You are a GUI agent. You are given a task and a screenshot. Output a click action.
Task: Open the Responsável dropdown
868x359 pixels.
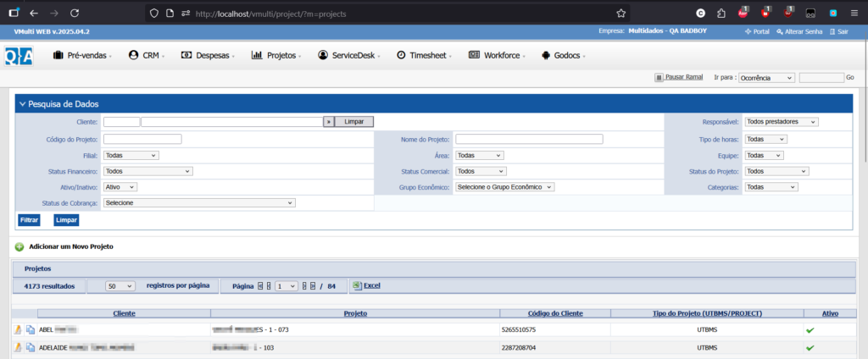tap(781, 122)
